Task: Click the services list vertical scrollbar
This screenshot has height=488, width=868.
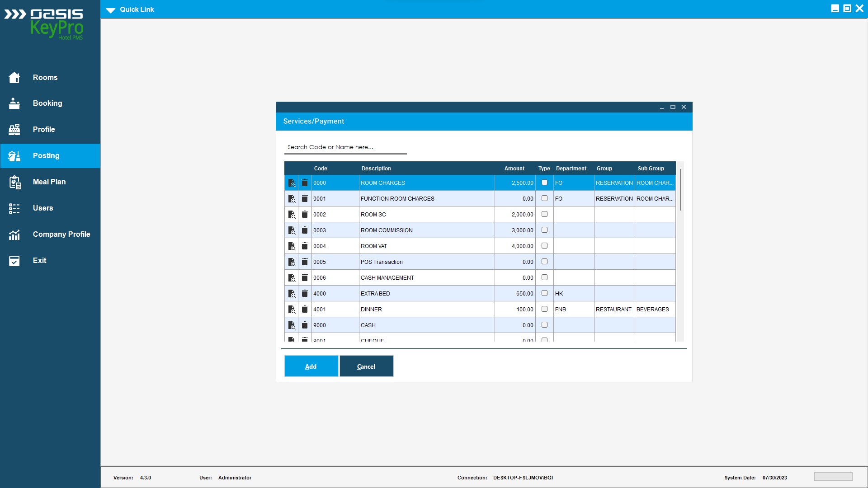Action: click(x=680, y=190)
